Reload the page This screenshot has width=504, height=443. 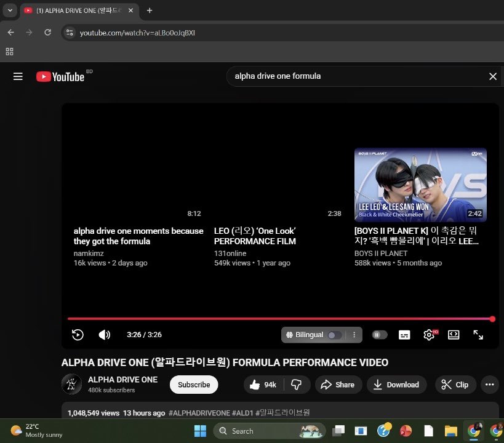point(47,33)
